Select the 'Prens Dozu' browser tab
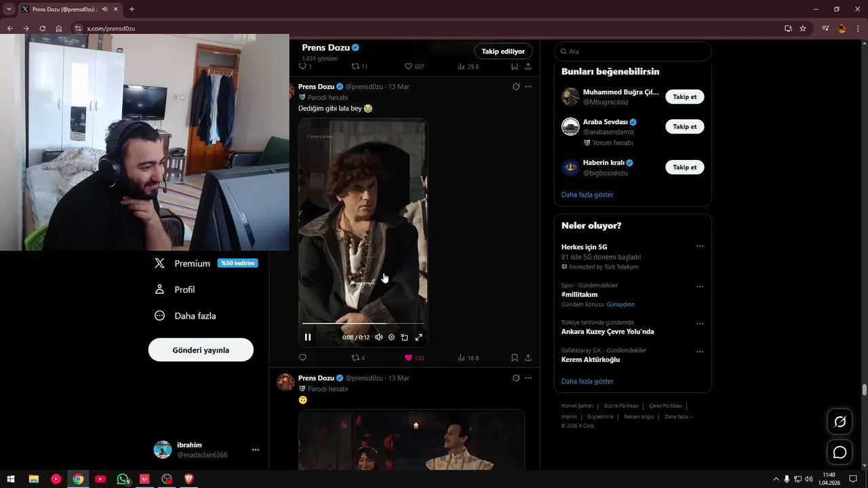 70,9
